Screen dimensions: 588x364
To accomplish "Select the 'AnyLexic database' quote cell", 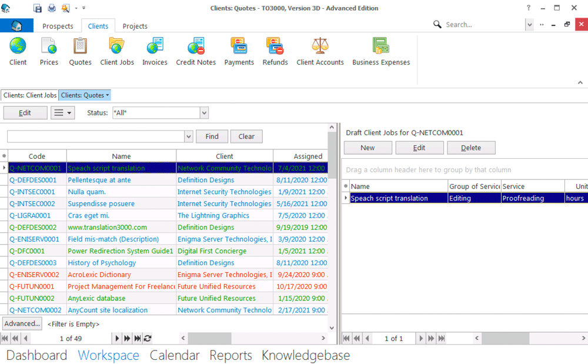I will click(122, 298).
